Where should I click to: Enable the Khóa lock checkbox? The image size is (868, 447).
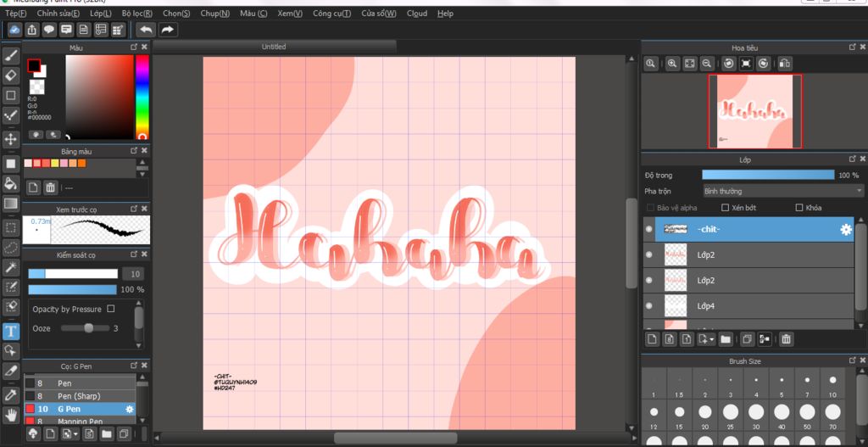pos(798,208)
